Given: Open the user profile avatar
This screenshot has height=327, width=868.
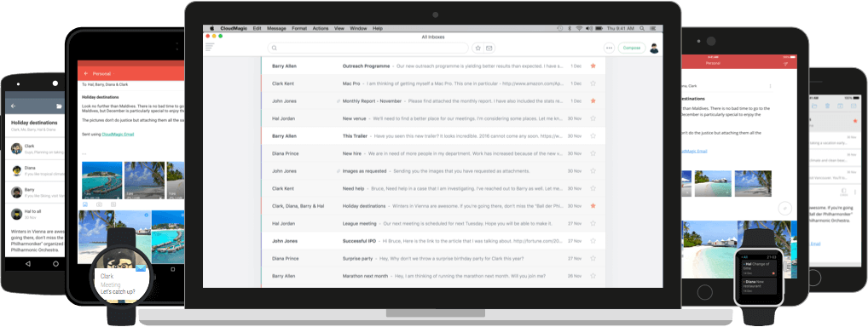Looking at the screenshot, I should [654, 49].
